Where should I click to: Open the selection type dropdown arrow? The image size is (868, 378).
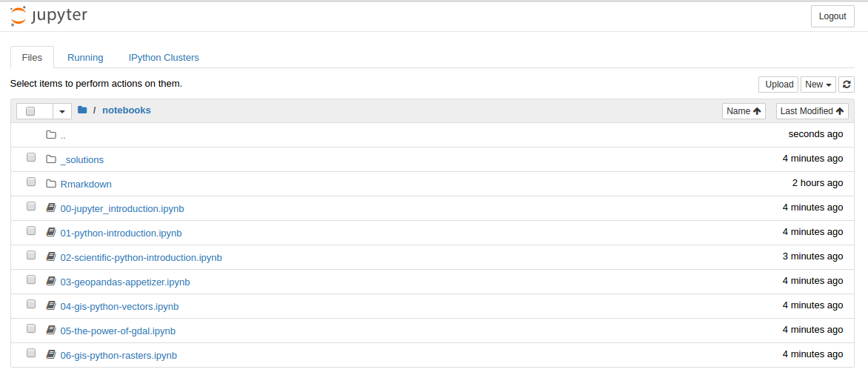tap(62, 111)
